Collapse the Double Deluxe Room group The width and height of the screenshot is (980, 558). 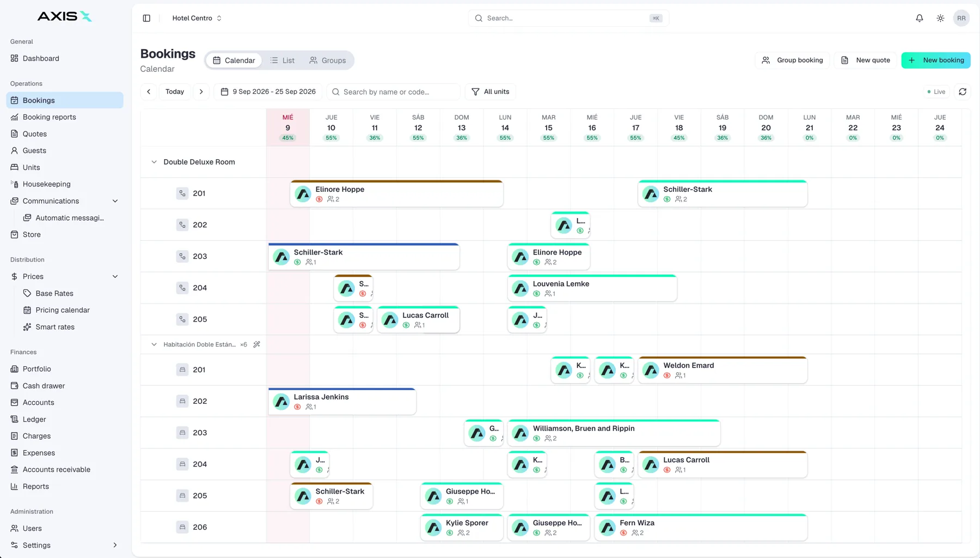(x=154, y=162)
